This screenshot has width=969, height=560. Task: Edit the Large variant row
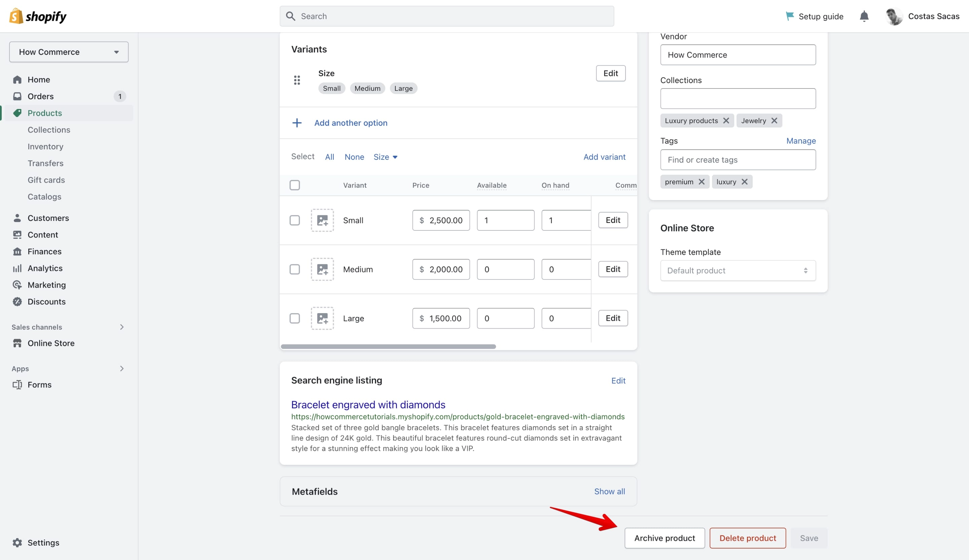(x=613, y=318)
